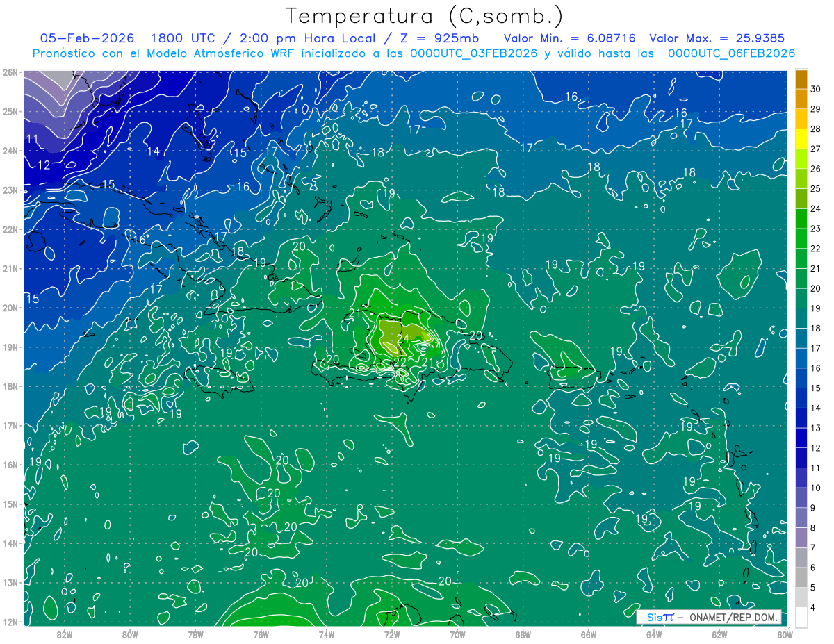Click the '11' contour label on the map
834x644 pixels.
32,139
